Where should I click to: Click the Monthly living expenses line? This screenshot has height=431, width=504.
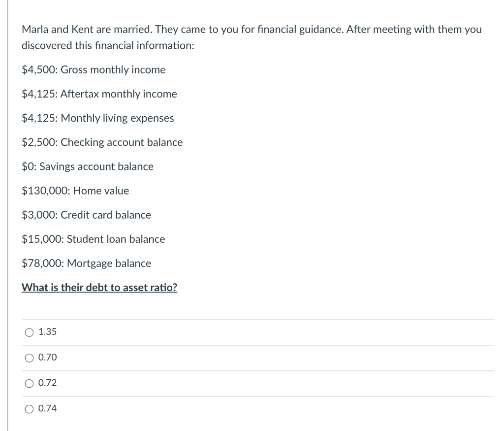[98, 118]
